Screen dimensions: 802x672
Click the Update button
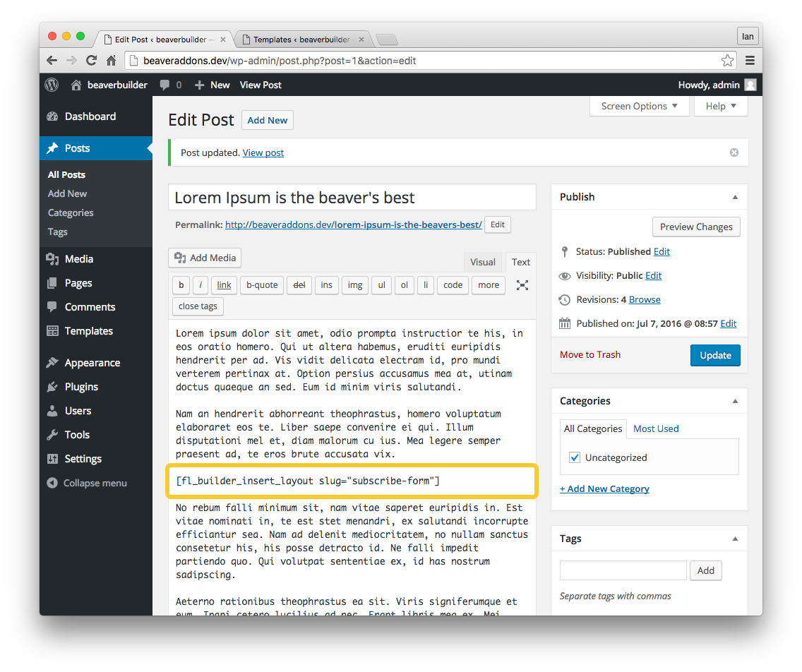[x=715, y=356]
